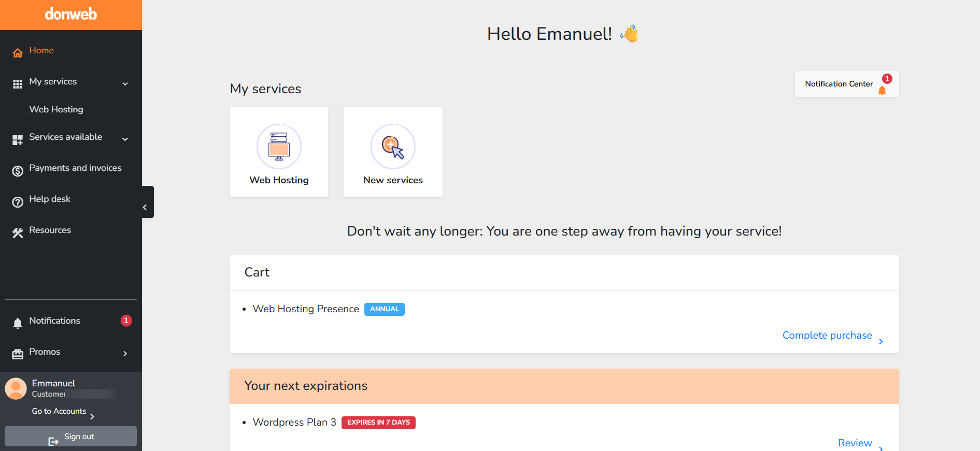
Task: Open Resources in sidebar
Action: click(x=50, y=230)
